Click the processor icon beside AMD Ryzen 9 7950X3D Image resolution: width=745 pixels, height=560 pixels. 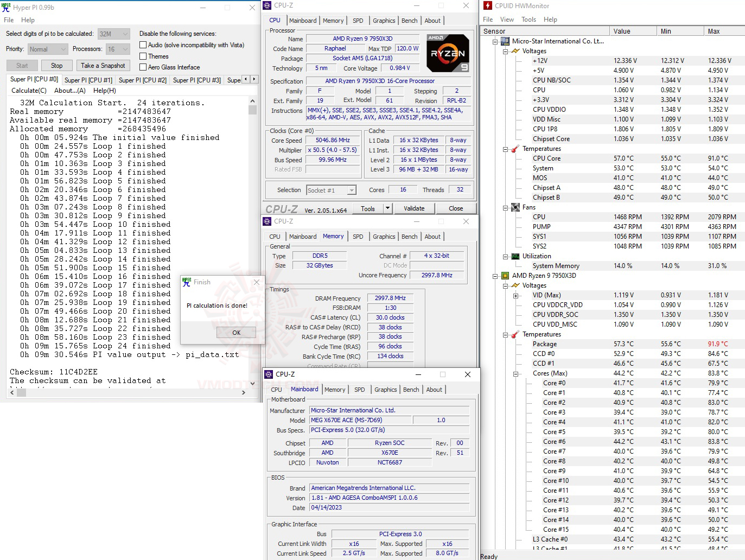pos(505,276)
